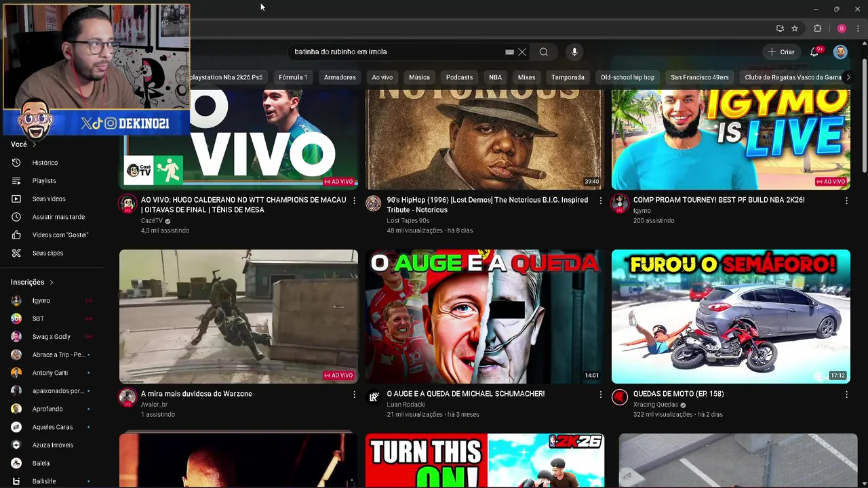Select the Old-school hip hop chip
Image resolution: width=868 pixels, height=488 pixels.
627,77
